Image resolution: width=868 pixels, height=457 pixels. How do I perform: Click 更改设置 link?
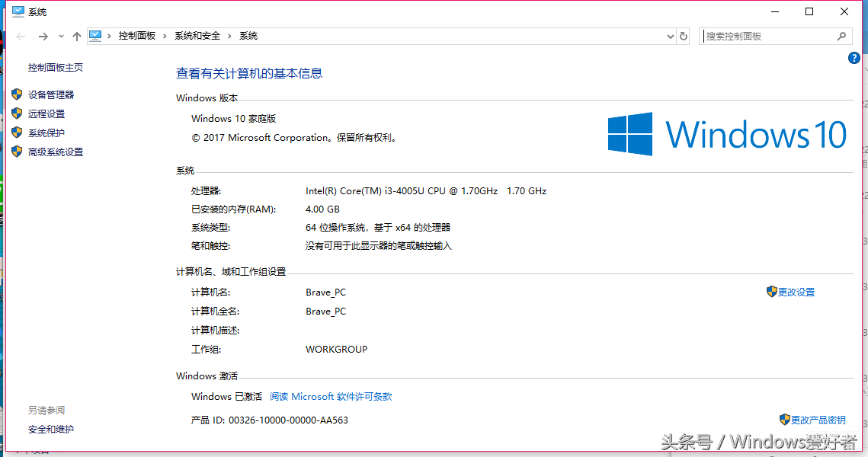(796, 292)
